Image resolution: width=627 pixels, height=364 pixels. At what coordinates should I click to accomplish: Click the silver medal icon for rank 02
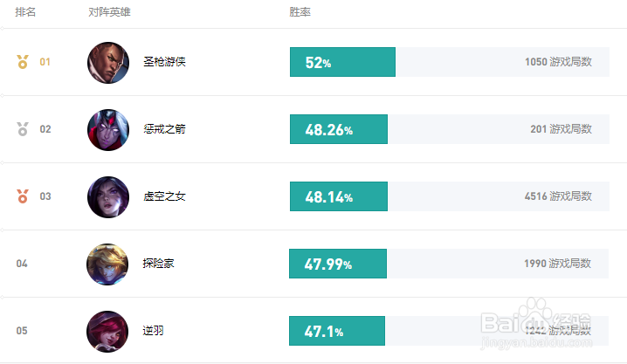23,129
